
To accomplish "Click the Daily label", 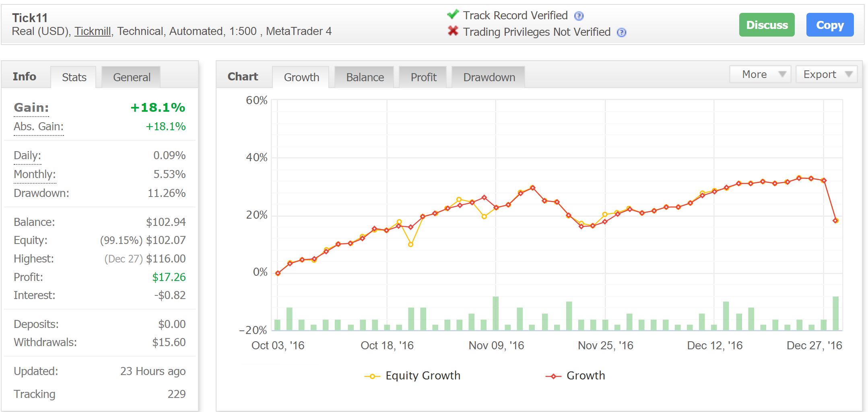I will click(27, 156).
